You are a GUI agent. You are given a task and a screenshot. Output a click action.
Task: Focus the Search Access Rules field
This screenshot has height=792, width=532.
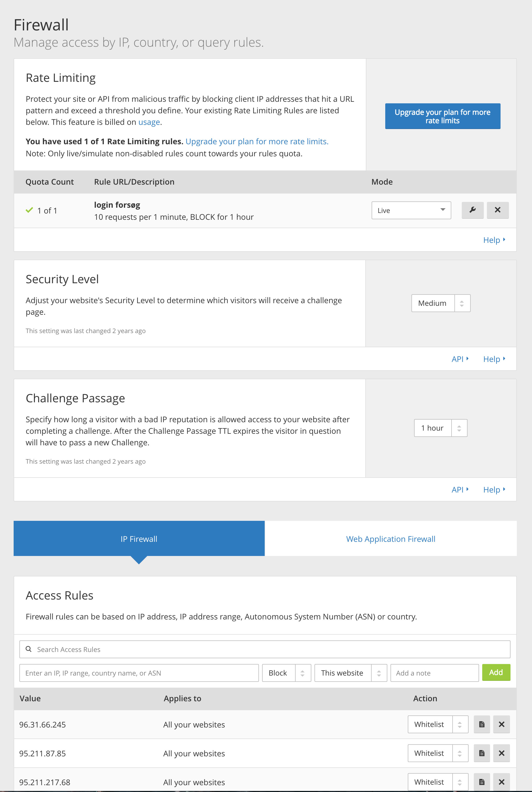pyautogui.click(x=265, y=649)
